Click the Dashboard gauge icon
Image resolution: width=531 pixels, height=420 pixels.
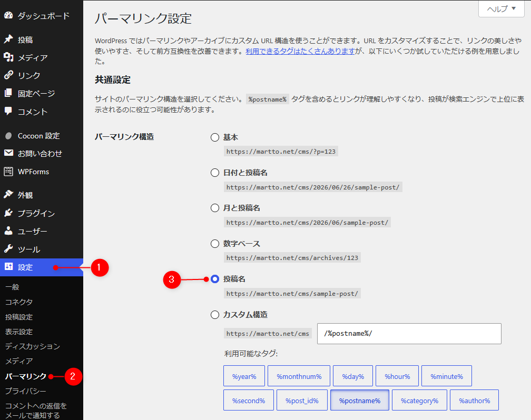tap(8, 16)
